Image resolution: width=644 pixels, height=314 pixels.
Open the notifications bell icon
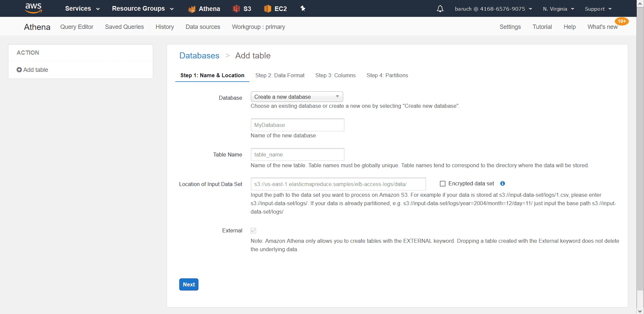pyautogui.click(x=440, y=9)
